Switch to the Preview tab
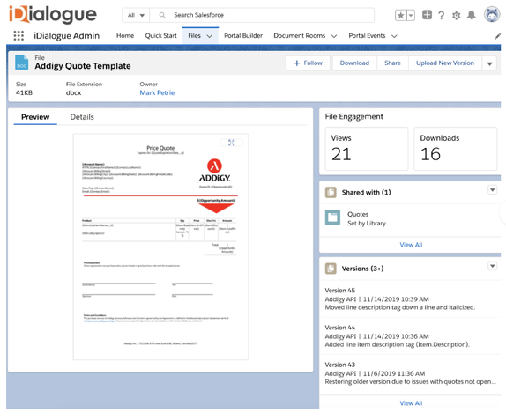The image size is (506, 420). 35,117
